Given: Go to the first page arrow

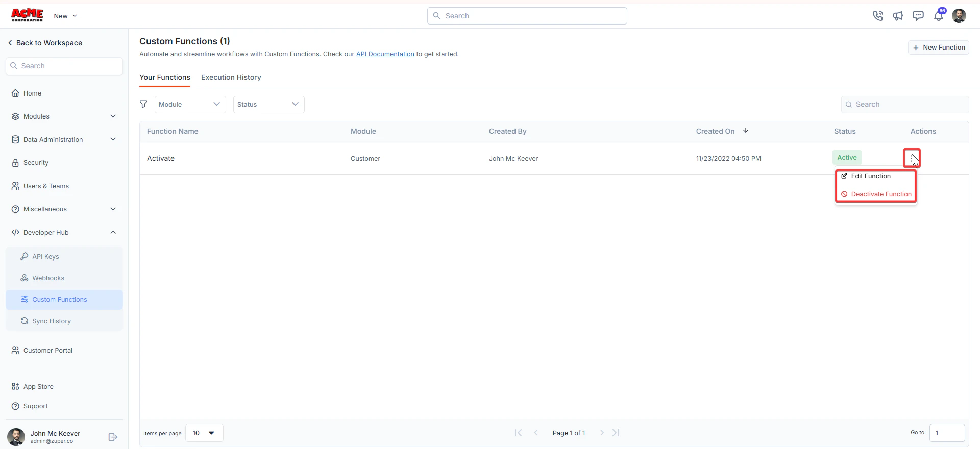Looking at the screenshot, I should 518,433.
